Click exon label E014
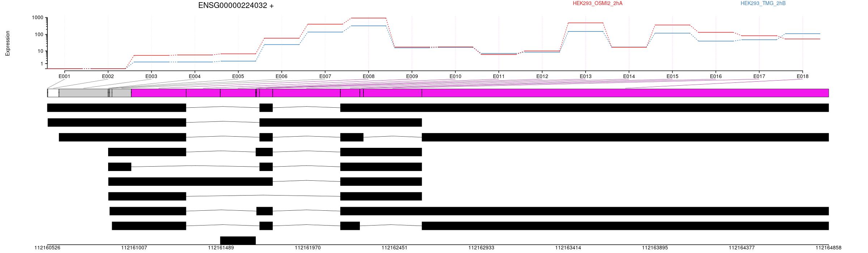This screenshot has width=868, height=253. pos(629,77)
